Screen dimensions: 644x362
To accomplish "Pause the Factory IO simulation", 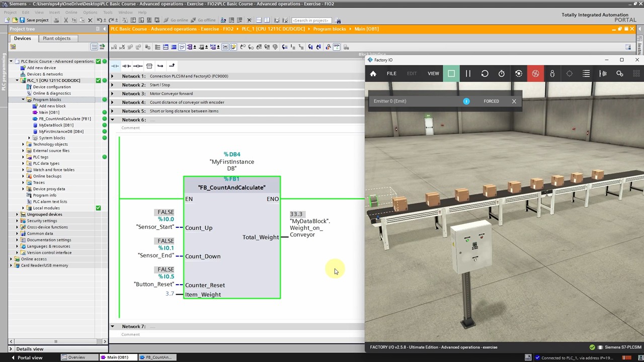I will point(468,74).
